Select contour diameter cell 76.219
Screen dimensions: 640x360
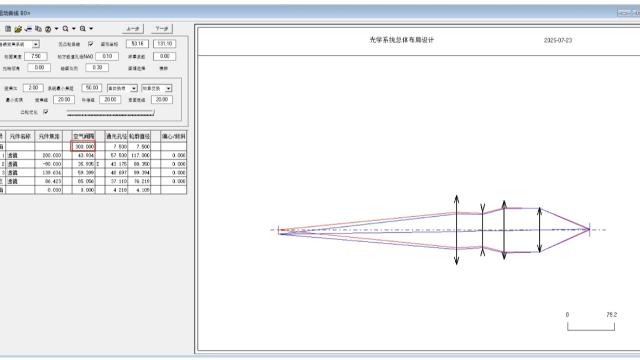tap(139, 181)
